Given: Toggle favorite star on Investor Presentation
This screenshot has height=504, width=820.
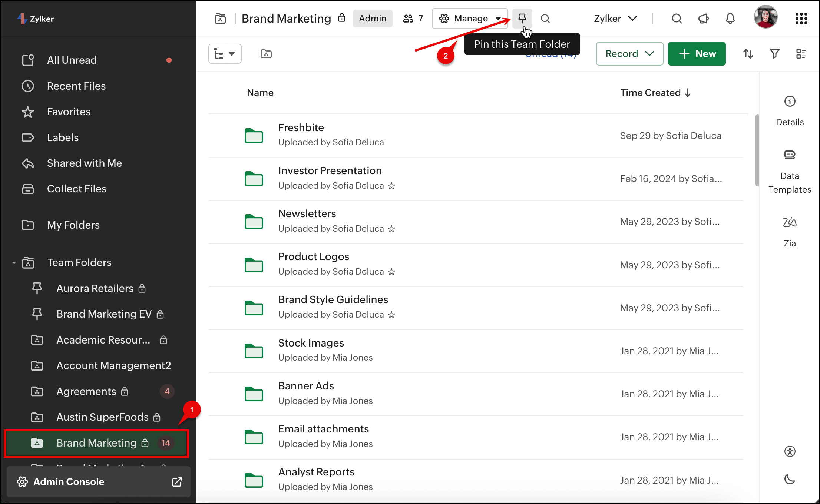Looking at the screenshot, I should tap(391, 186).
